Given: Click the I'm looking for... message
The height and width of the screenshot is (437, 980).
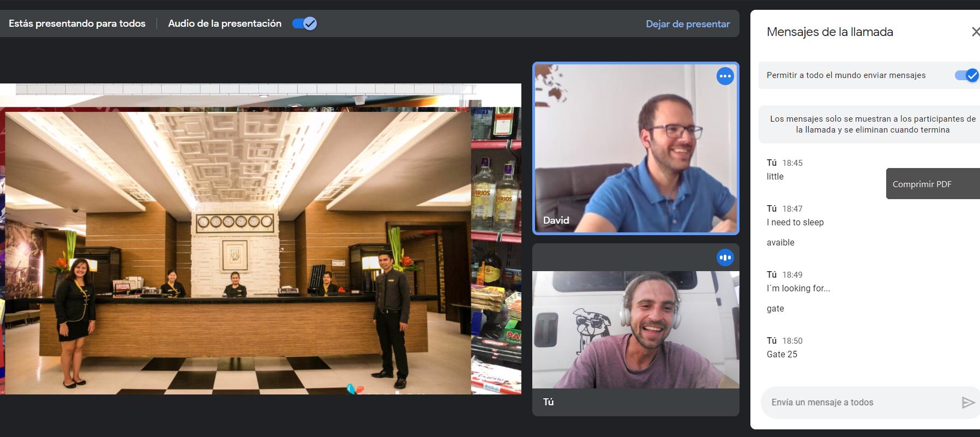Looking at the screenshot, I should coord(798,288).
